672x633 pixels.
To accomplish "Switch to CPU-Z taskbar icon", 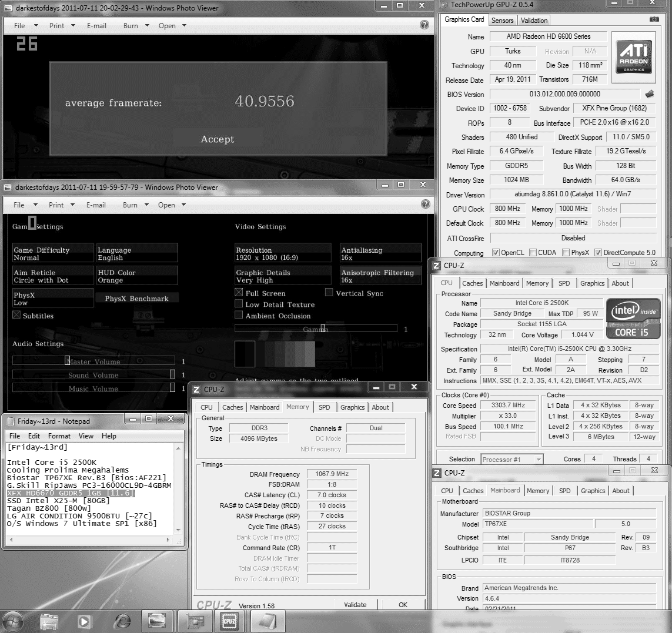I will click(x=229, y=621).
